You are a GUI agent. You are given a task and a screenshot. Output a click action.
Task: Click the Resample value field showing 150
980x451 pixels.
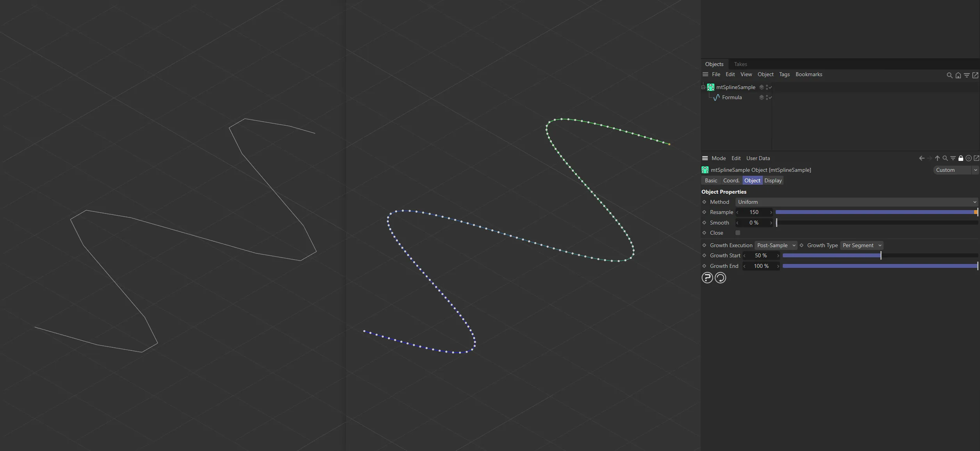[x=754, y=212]
